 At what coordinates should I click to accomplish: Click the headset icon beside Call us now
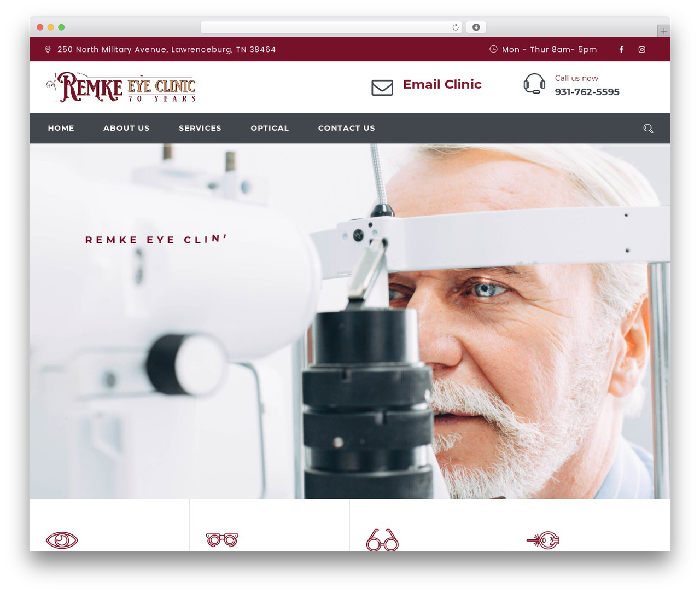point(534,84)
